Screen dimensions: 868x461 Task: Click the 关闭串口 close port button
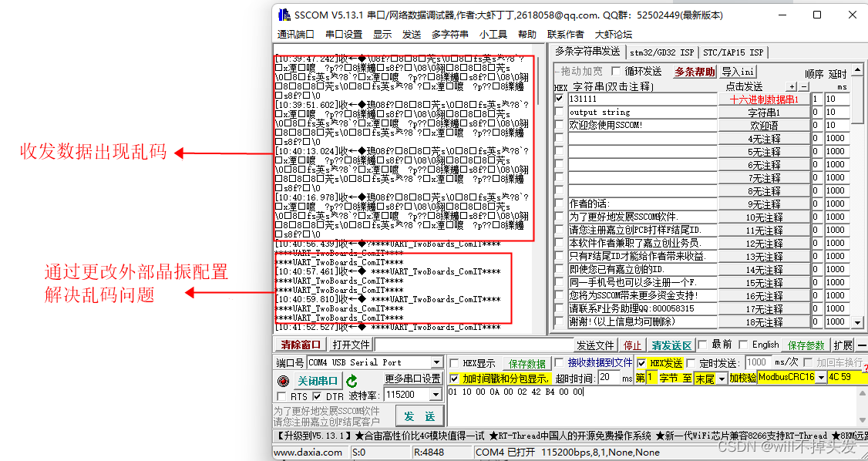(317, 381)
